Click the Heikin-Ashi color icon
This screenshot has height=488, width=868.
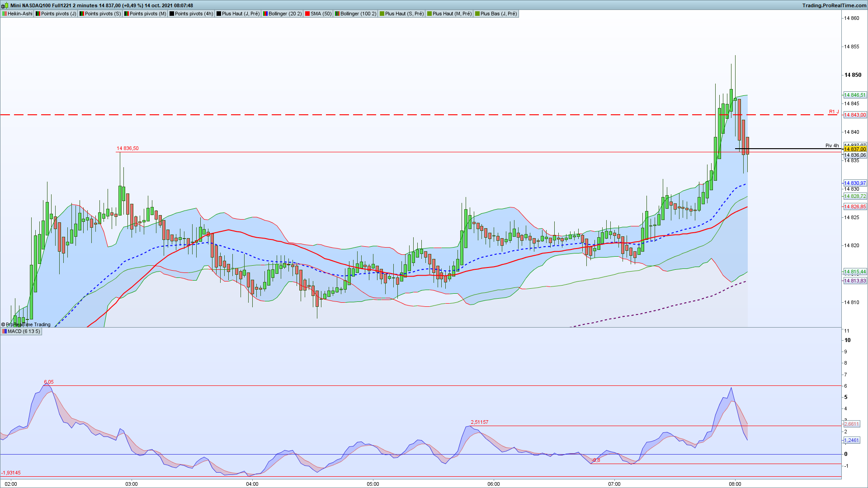[x=4, y=14]
